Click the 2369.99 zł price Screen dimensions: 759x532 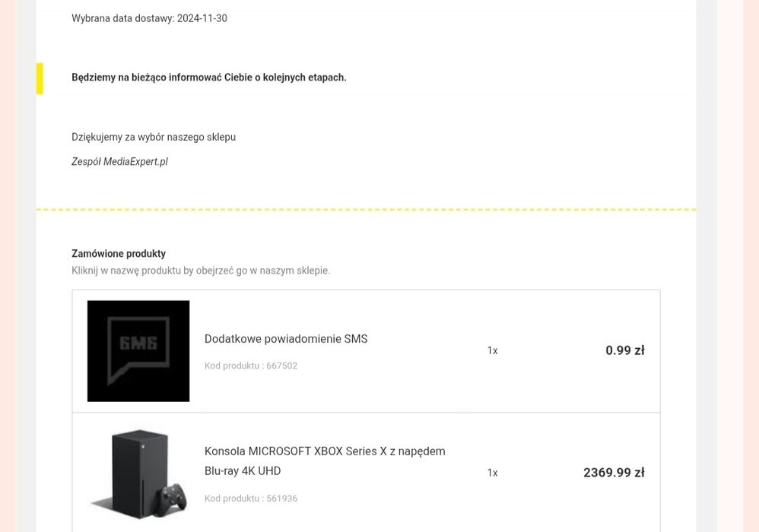pos(613,473)
